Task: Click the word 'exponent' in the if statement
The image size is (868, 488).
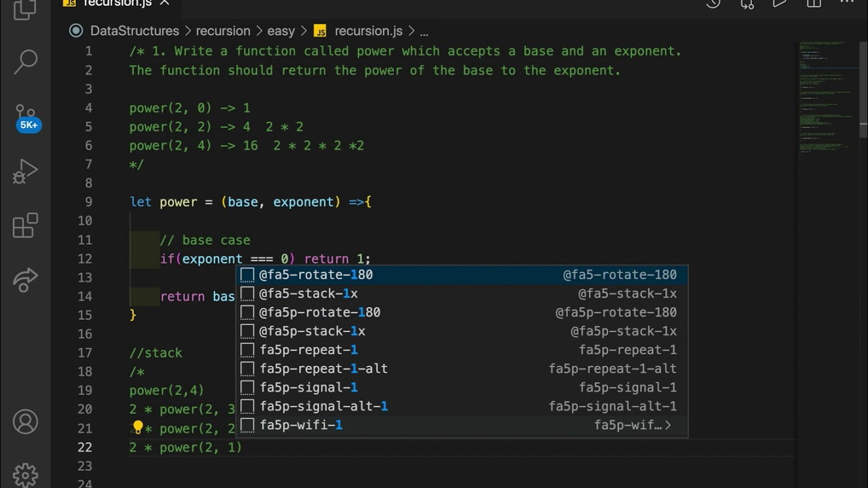Action: (212, 259)
